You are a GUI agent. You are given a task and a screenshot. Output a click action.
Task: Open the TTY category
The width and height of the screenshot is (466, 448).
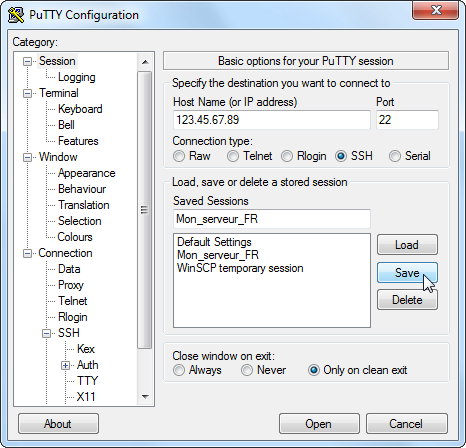87,381
